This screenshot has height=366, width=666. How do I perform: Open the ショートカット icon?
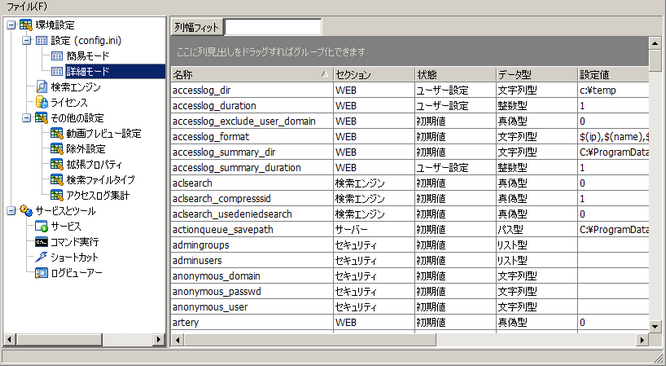[x=42, y=257]
